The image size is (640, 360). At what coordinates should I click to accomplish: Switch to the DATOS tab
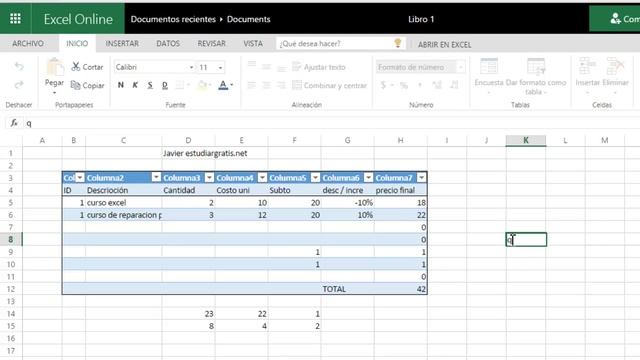tap(168, 43)
